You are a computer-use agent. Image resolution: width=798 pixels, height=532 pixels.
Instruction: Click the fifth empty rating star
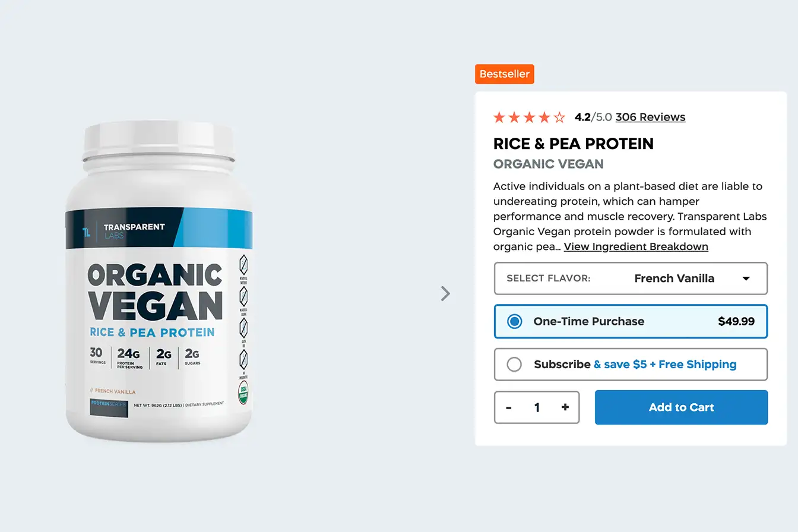click(x=559, y=117)
